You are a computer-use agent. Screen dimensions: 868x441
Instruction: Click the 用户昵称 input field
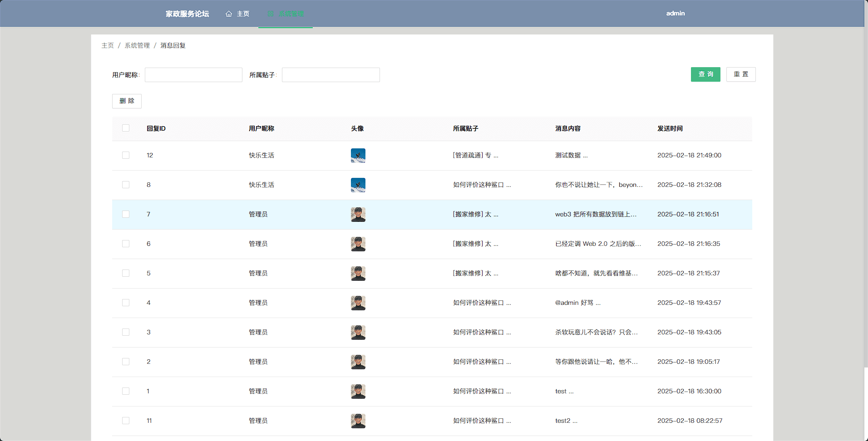point(193,75)
